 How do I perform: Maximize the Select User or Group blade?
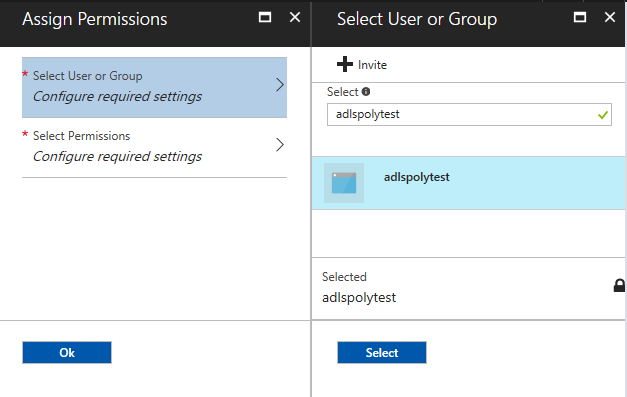[x=580, y=17]
